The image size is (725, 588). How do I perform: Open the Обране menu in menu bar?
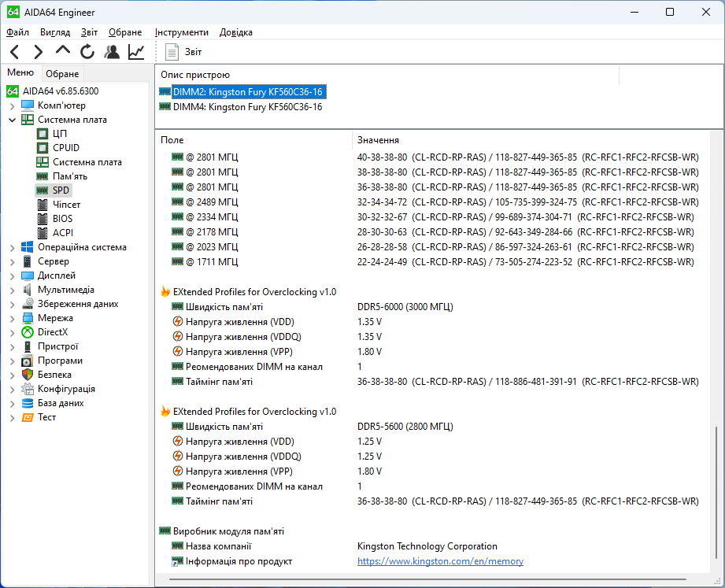tap(125, 32)
